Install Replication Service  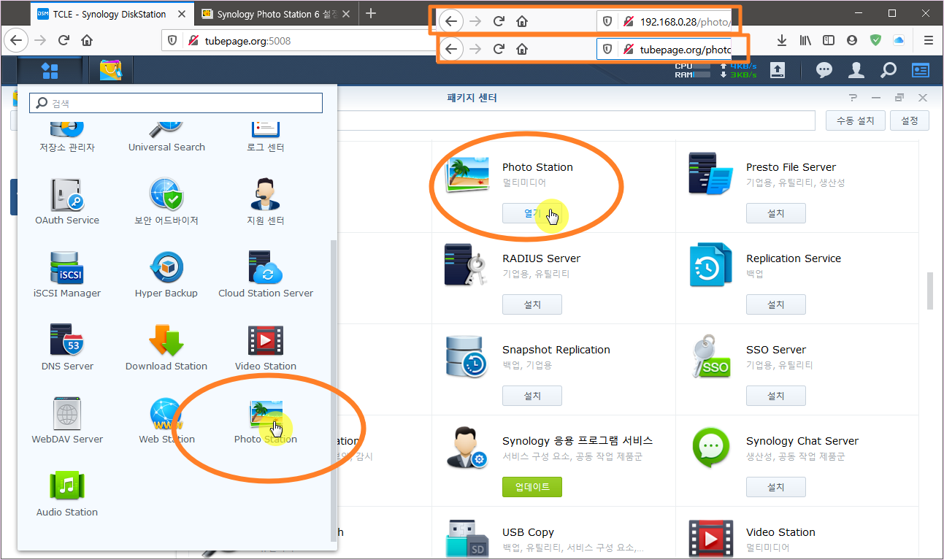775,304
